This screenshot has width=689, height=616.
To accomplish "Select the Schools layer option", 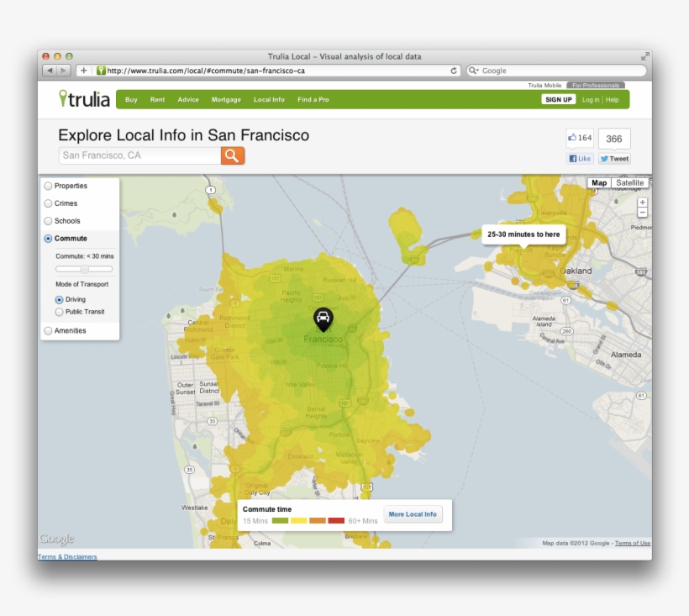I will click(49, 221).
